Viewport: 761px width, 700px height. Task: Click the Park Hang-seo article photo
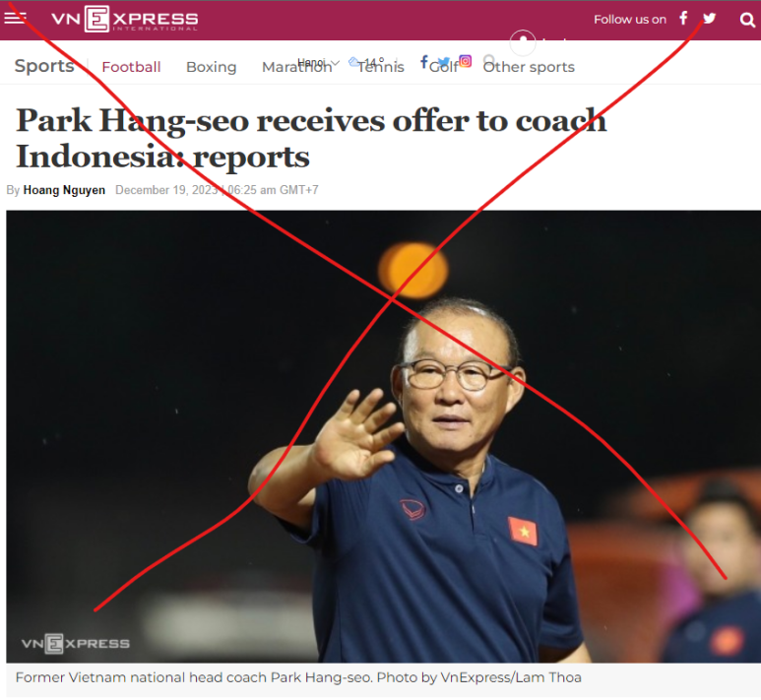[383, 436]
